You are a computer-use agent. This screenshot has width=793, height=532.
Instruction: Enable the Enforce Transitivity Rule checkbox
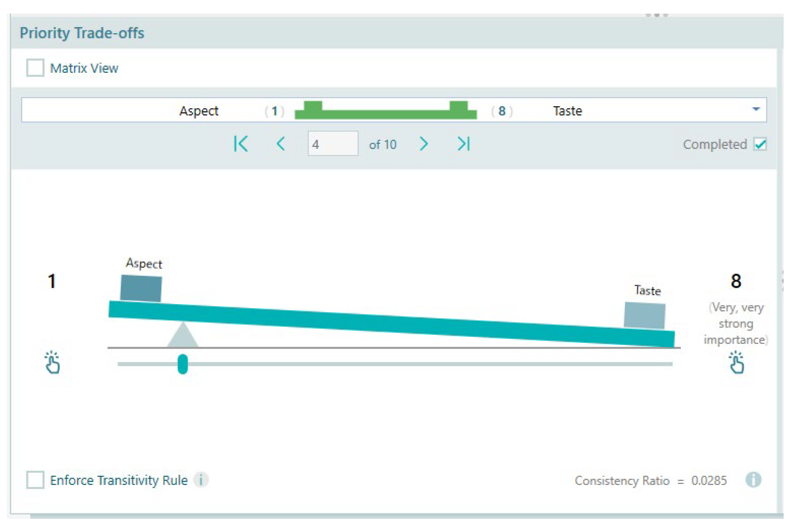[x=35, y=480]
